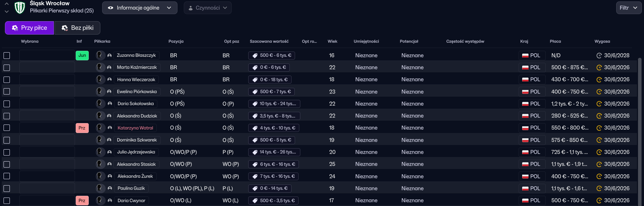Click the Wybrana selection field for Julia Jędrzejewska

47,152
